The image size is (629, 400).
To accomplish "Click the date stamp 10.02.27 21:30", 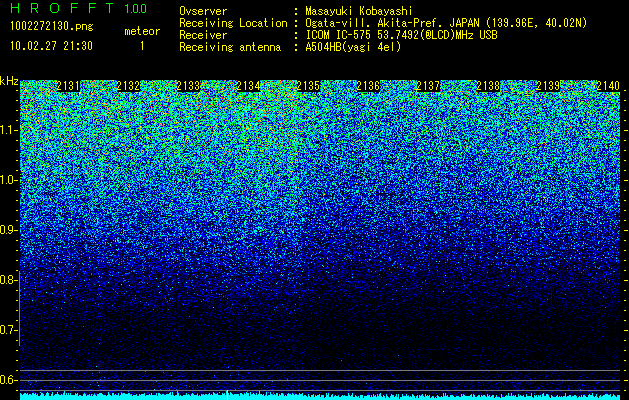I will (51, 46).
